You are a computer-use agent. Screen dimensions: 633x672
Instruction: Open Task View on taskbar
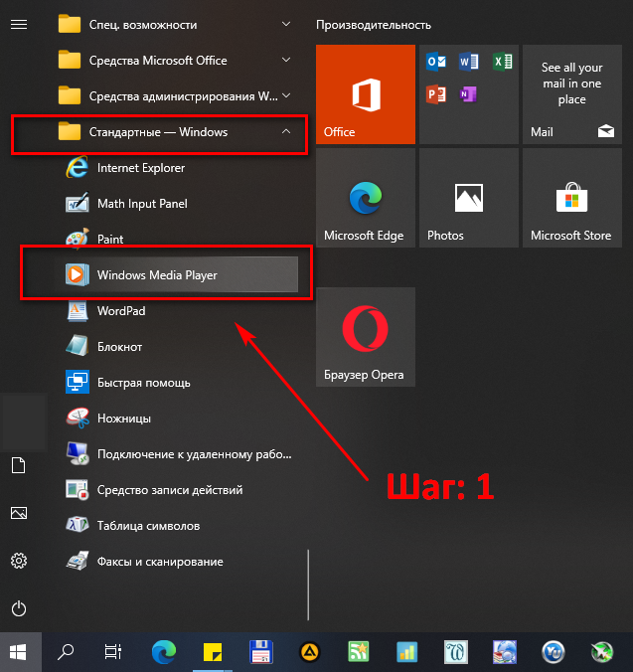113,652
